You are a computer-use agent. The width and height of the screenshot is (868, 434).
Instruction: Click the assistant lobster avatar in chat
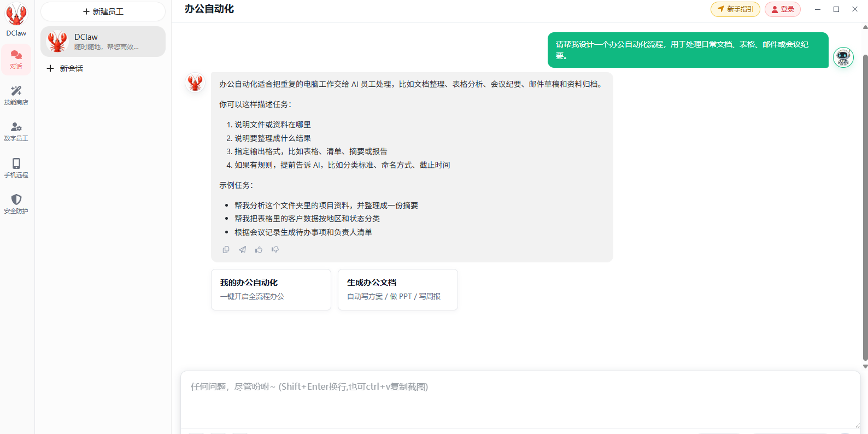click(x=195, y=83)
